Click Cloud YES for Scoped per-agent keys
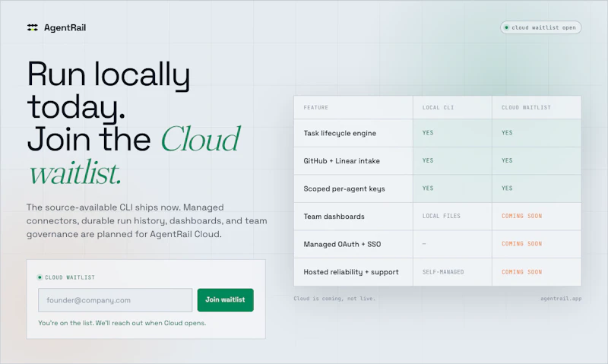Viewport: 608px width, 364px height. click(x=507, y=188)
